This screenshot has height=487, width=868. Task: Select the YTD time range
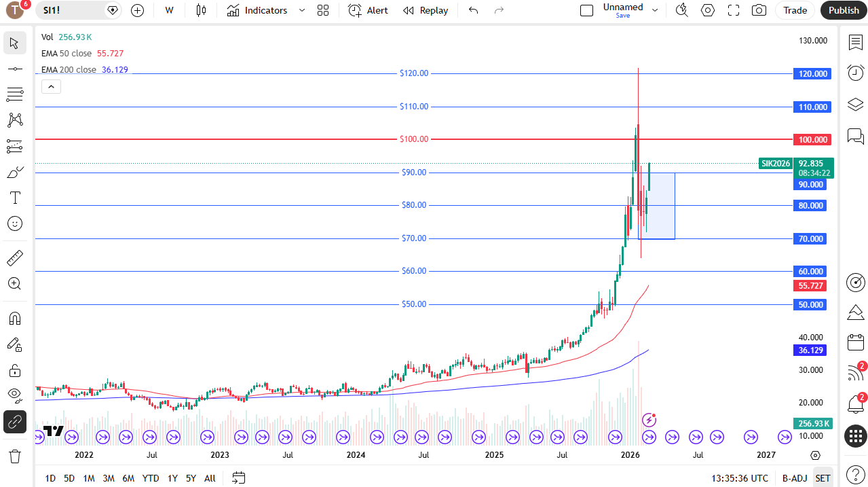[x=151, y=478]
